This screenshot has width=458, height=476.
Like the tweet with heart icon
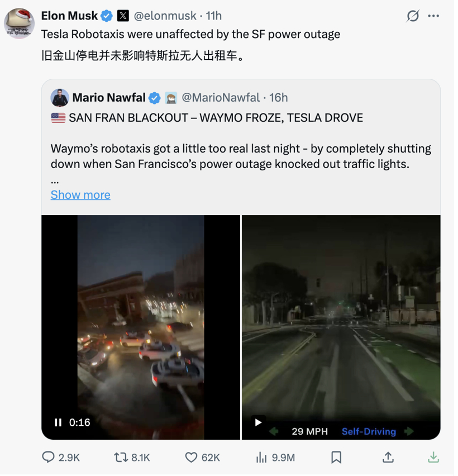[x=192, y=458]
